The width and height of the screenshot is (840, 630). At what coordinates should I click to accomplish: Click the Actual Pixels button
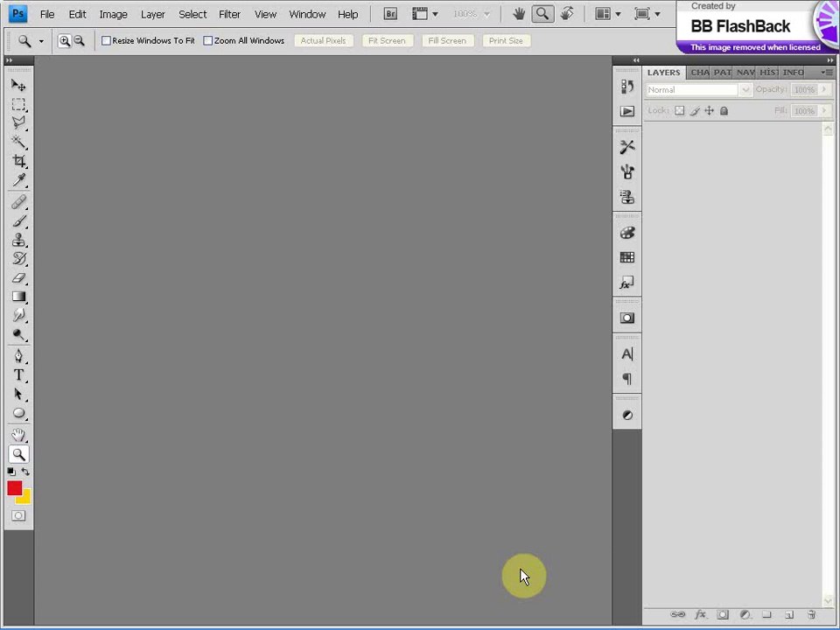tap(324, 41)
